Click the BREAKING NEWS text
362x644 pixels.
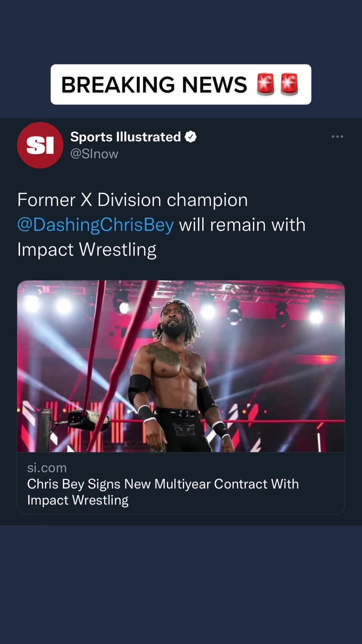[154, 85]
